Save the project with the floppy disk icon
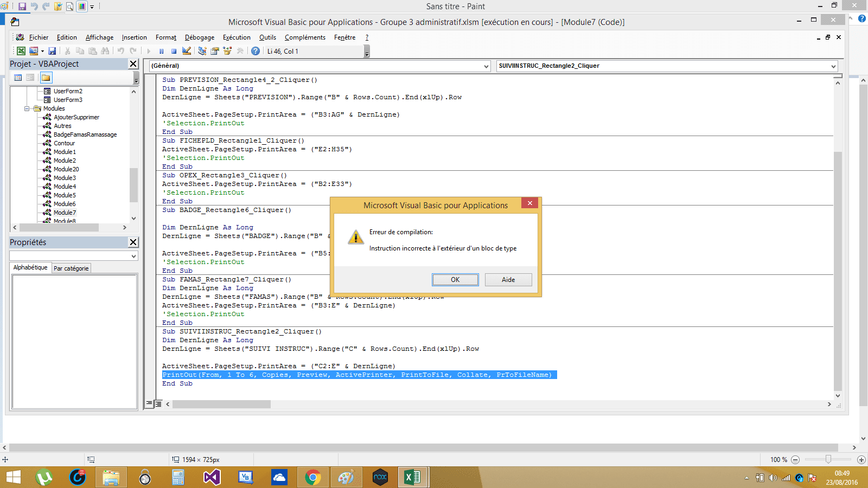This screenshot has width=868, height=488. point(52,51)
